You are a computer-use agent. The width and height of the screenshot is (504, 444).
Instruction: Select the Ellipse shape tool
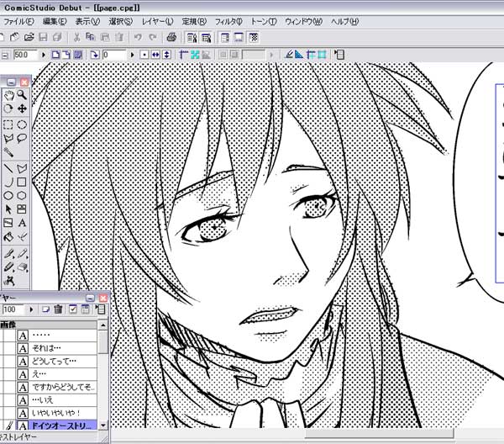(8, 196)
